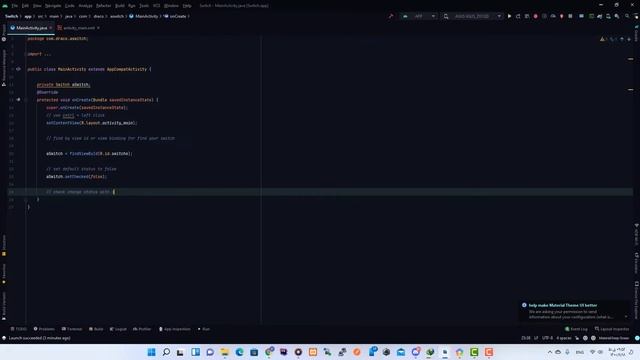Click the ENG language indicator

[x=580, y=352]
